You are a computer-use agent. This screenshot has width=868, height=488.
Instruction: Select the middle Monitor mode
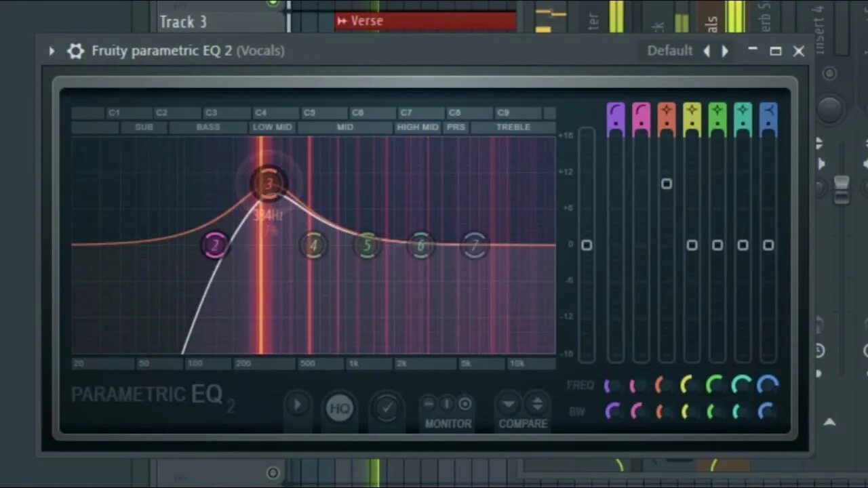tap(447, 404)
